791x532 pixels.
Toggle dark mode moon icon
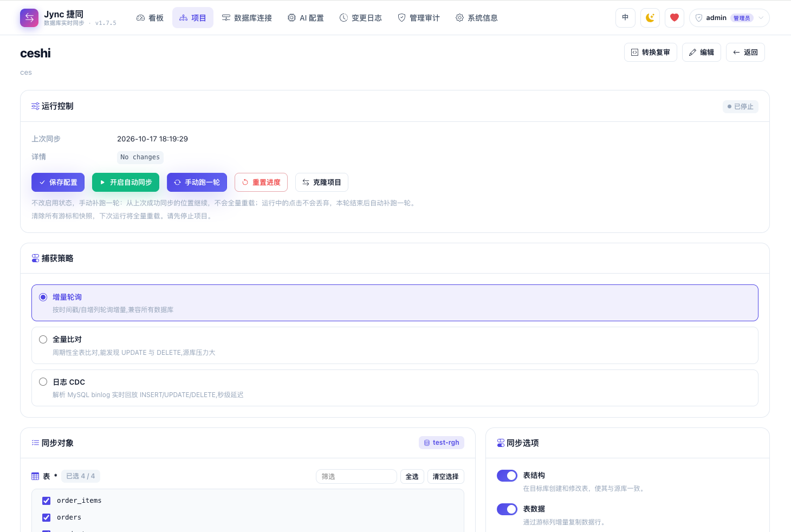650,18
